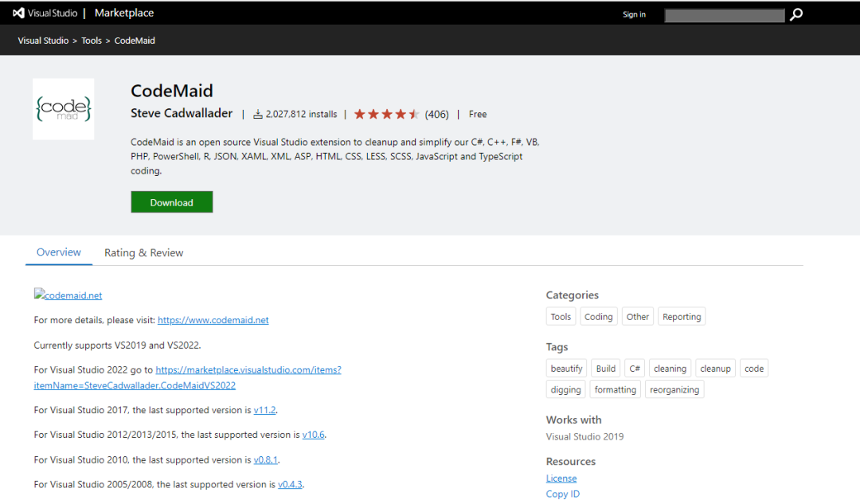
Task: Click the v11.2 version link
Action: pyautogui.click(x=265, y=409)
